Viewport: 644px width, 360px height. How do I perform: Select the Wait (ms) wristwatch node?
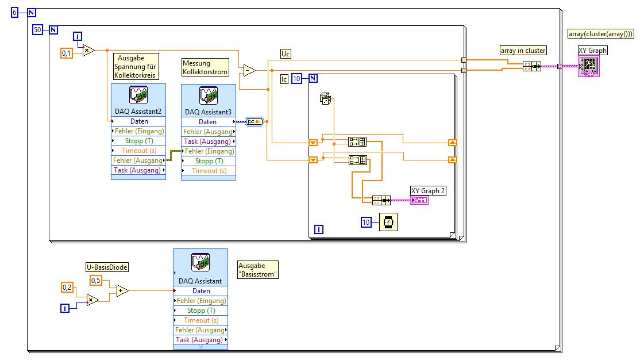point(388,222)
